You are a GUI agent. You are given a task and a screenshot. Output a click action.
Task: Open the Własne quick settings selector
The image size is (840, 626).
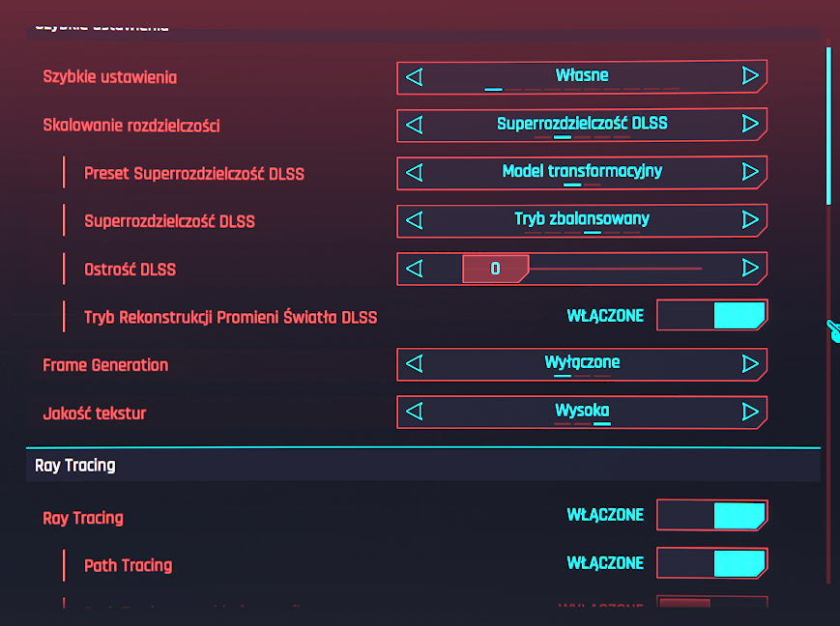point(582,76)
